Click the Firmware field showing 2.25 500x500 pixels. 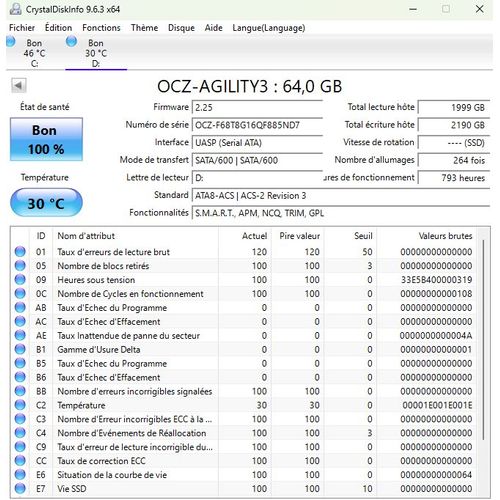[x=257, y=107]
